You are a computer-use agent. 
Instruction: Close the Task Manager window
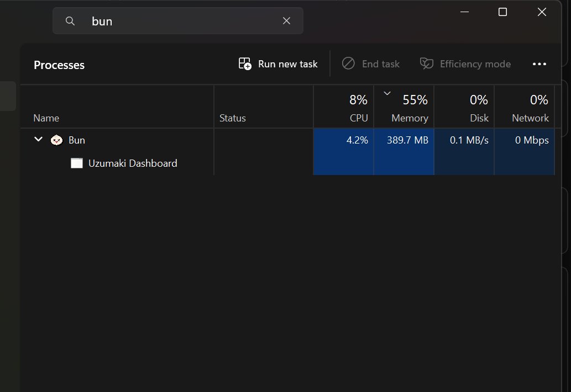542,12
